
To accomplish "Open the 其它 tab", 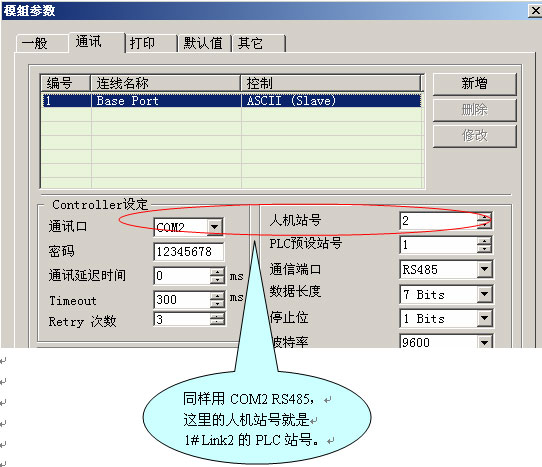I will click(259, 44).
